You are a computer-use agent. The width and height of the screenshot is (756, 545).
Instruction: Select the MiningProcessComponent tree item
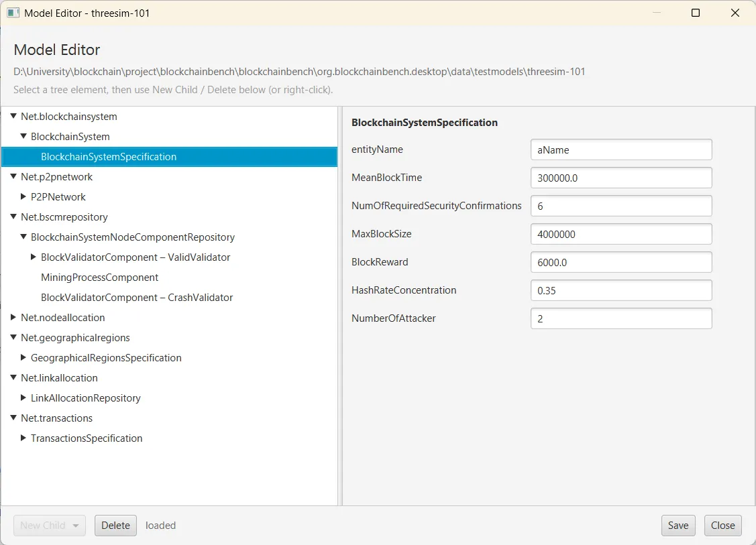pyautogui.click(x=169, y=277)
